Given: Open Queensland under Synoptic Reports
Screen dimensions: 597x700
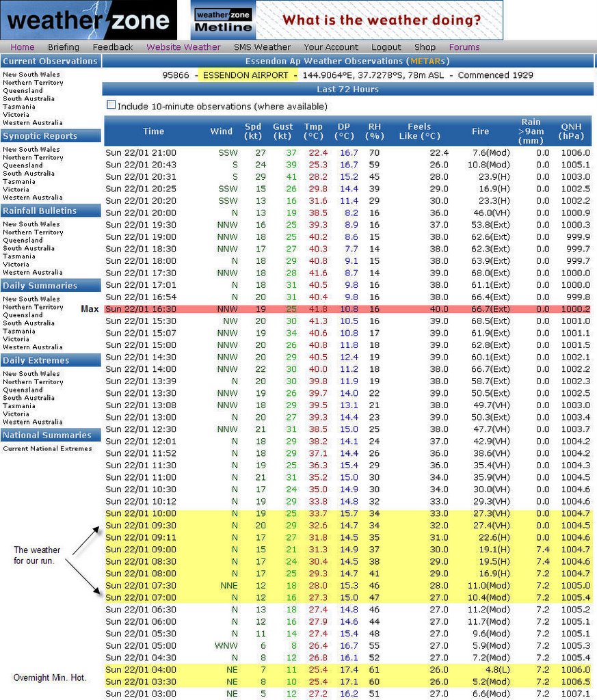Looking at the screenshot, I should point(23,165).
